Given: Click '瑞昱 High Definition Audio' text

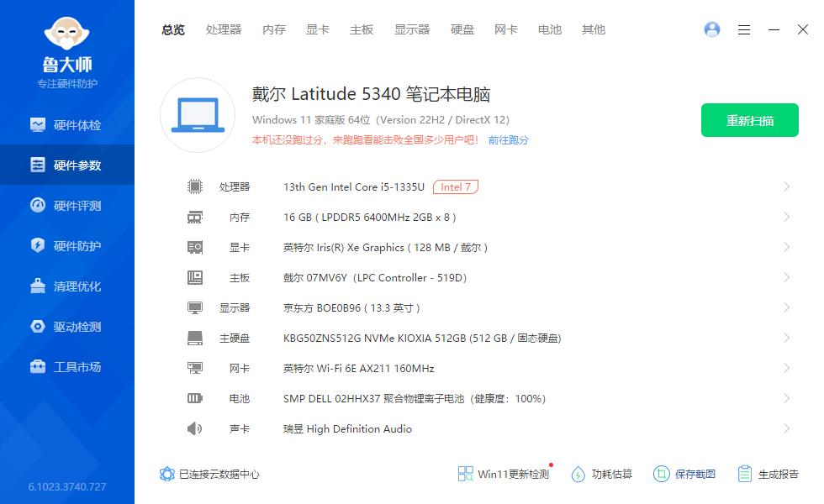Looking at the screenshot, I should [x=347, y=429].
